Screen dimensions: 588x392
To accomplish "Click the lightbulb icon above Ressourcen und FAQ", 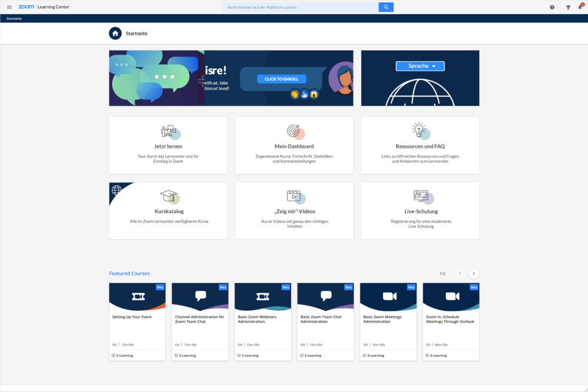I will coord(419,129).
